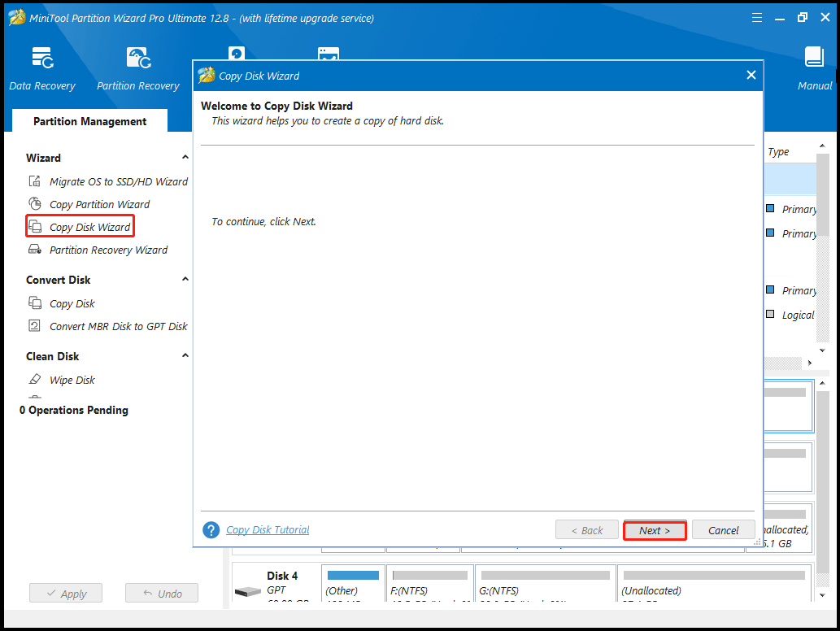Click Copy Disk under Convert Disk
The width and height of the screenshot is (840, 631).
[x=72, y=303]
